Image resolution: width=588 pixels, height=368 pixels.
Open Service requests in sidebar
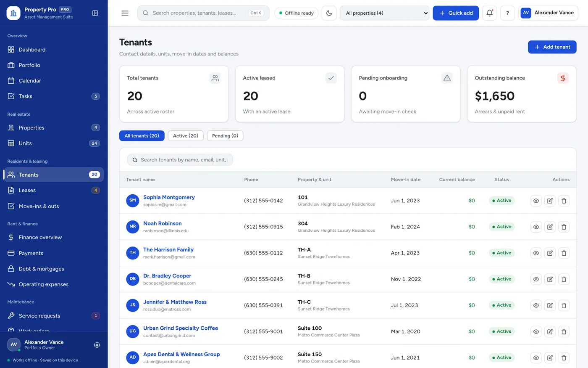54,316
